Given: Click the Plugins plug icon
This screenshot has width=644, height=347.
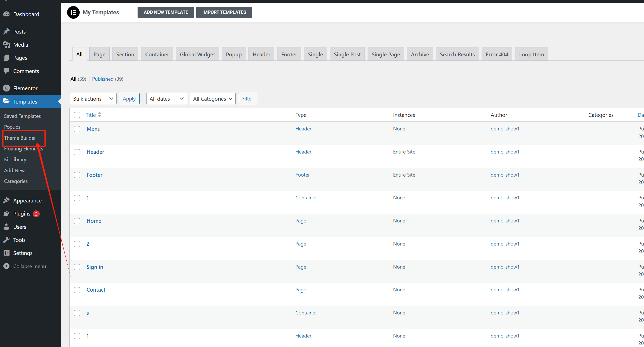Looking at the screenshot, I should click(x=6, y=213).
